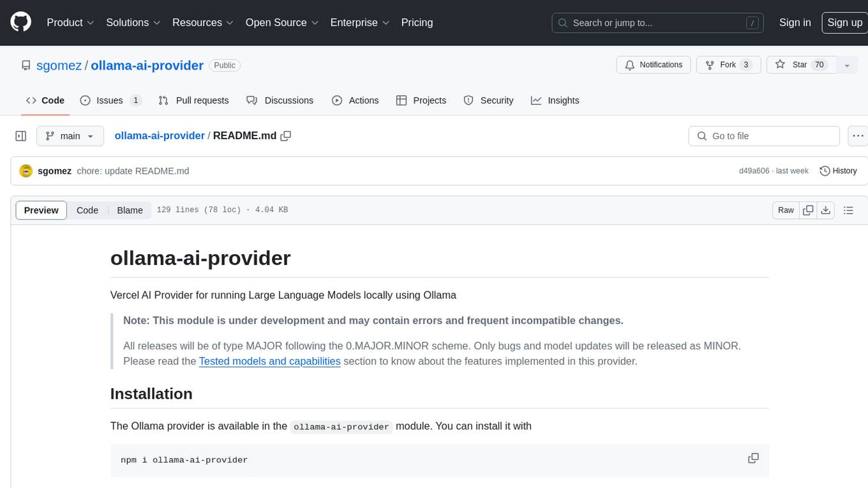Expand the file tree side panel
The width and height of the screenshot is (868, 488).
tap(20, 136)
